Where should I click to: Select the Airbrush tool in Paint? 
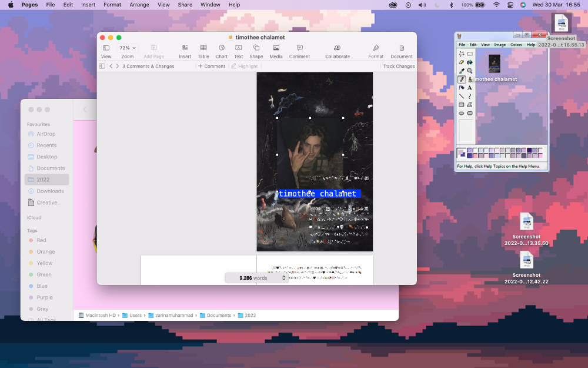coord(462,88)
